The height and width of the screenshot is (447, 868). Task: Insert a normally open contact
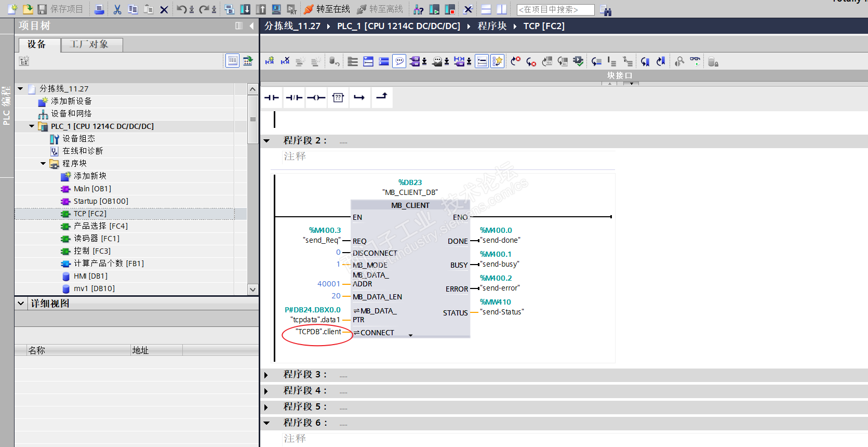pos(272,98)
